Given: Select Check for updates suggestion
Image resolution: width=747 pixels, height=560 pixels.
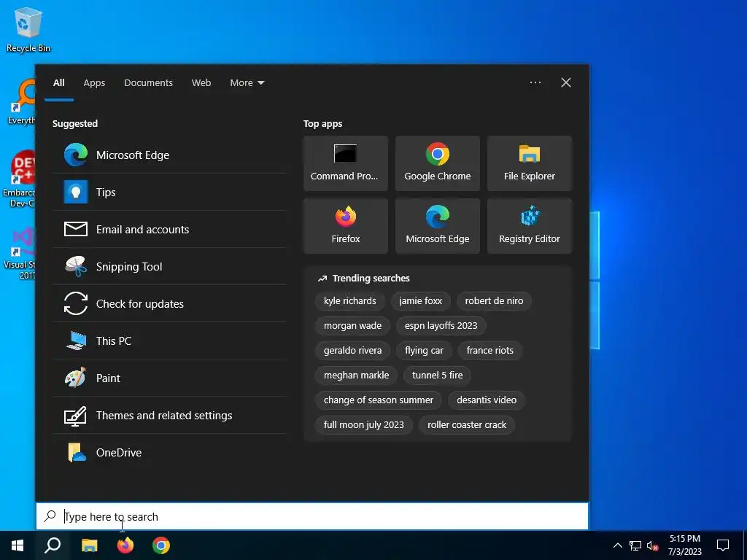Looking at the screenshot, I should [169, 303].
